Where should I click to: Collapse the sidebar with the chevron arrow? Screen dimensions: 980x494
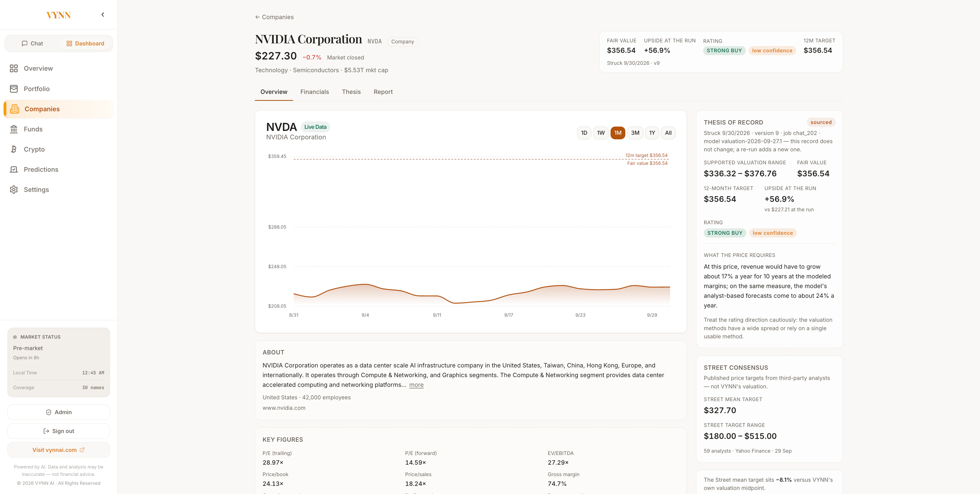(103, 15)
